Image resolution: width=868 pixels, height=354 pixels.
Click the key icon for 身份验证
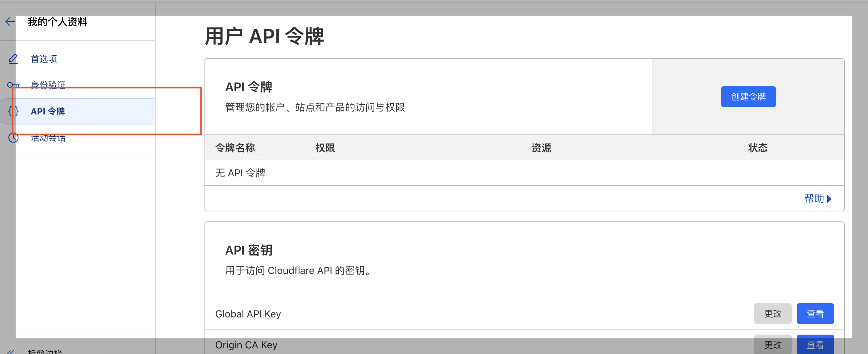(x=13, y=85)
